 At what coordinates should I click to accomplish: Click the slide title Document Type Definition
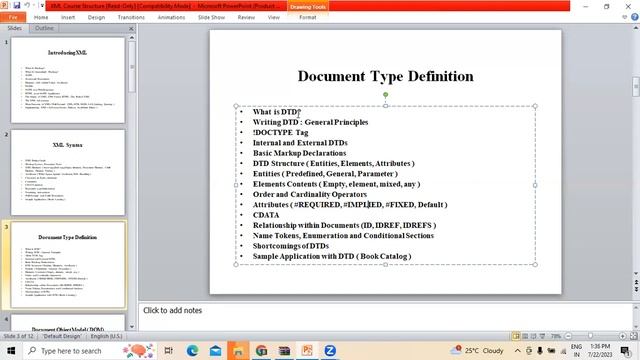tap(386, 76)
